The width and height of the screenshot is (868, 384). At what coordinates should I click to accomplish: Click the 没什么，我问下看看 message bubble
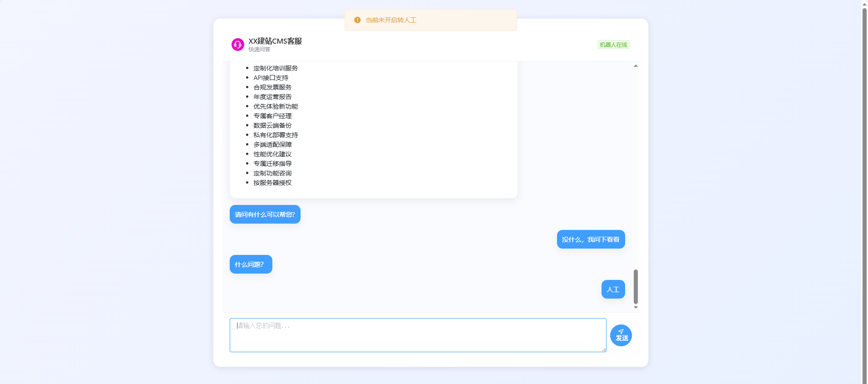pyautogui.click(x=591, y=239)
